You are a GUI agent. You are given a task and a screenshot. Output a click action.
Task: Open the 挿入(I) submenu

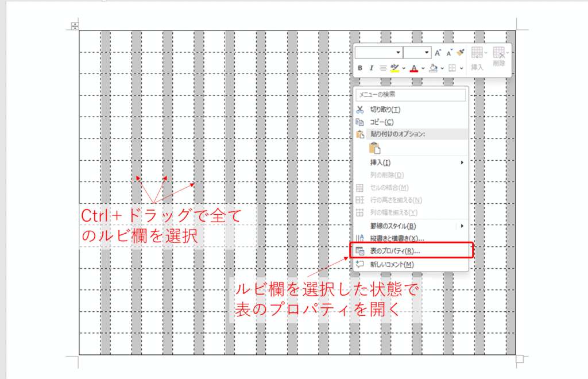[x=411, y=163]
